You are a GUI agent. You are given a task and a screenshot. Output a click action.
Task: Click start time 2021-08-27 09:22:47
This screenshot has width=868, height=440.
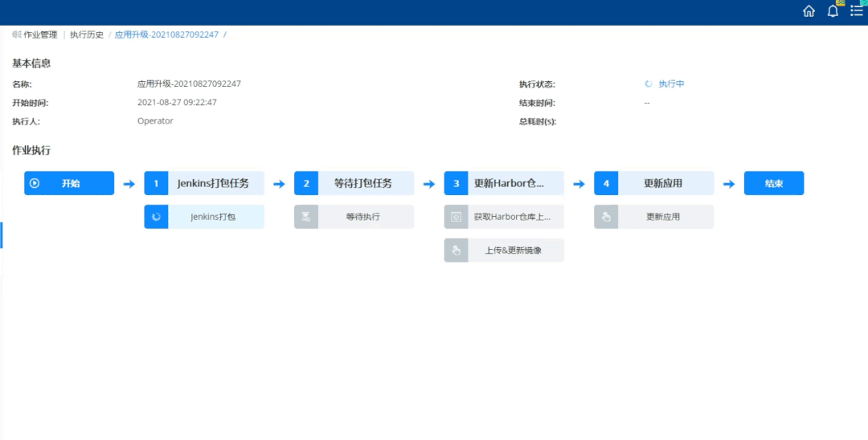pyautogui.click(x=177, y=102)
